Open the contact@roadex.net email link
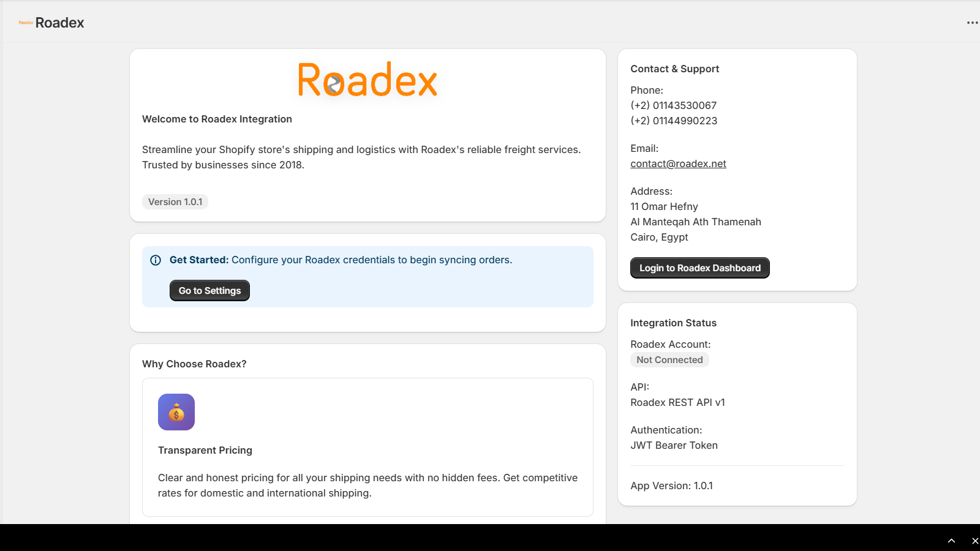980x551 pixels. click(x=678, y=164)
